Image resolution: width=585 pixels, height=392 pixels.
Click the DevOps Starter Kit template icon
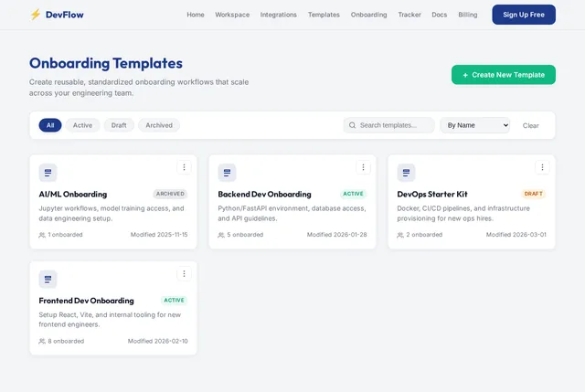coord(406,173)
